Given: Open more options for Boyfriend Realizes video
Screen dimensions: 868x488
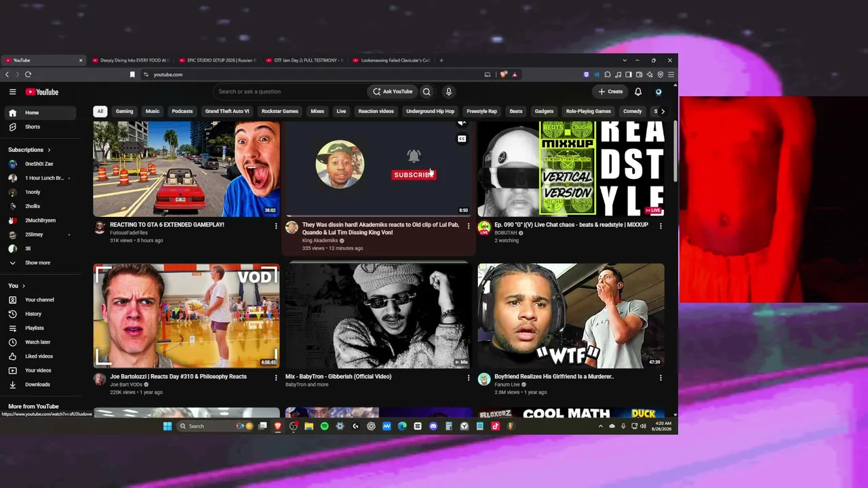Looking at the screenshot, I should pos(660,378).
